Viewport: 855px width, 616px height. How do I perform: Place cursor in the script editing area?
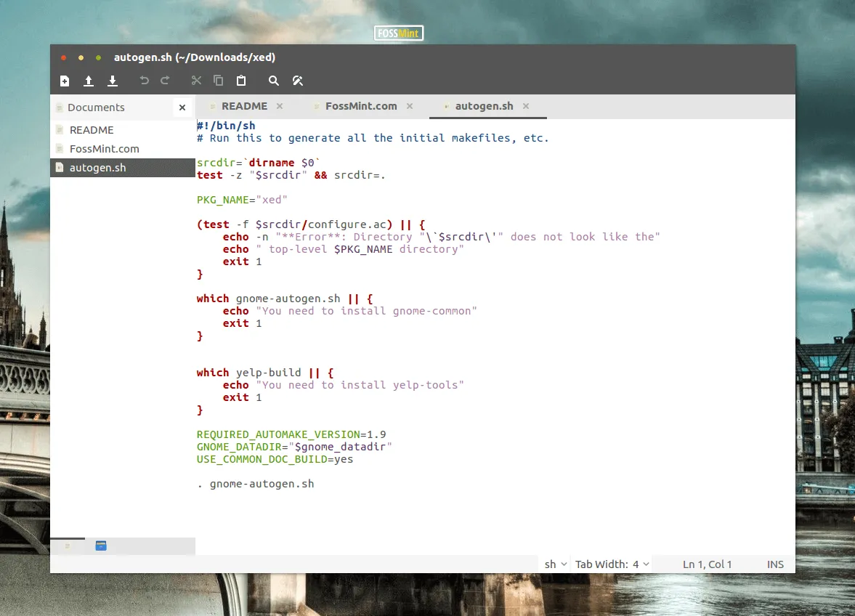436,327
